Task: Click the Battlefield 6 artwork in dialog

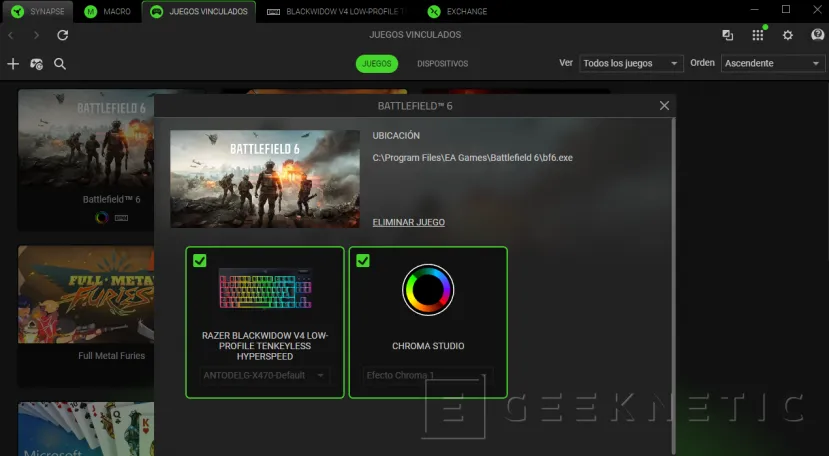Action: pos(264,179)
